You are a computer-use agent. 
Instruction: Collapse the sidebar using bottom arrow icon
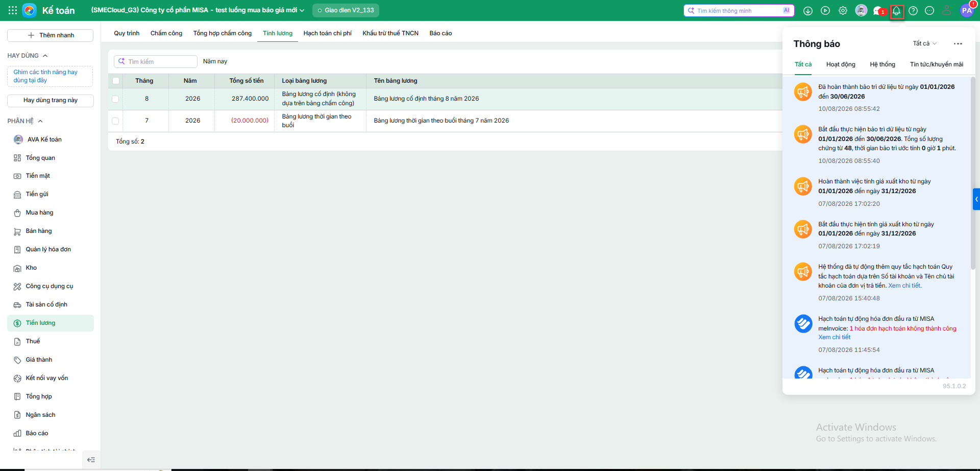(x=91, y=460)
